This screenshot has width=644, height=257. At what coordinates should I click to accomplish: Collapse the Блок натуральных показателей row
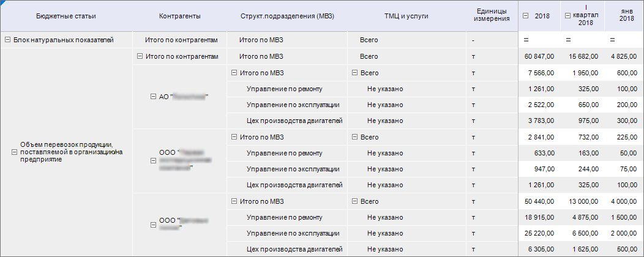coord(7,40)
